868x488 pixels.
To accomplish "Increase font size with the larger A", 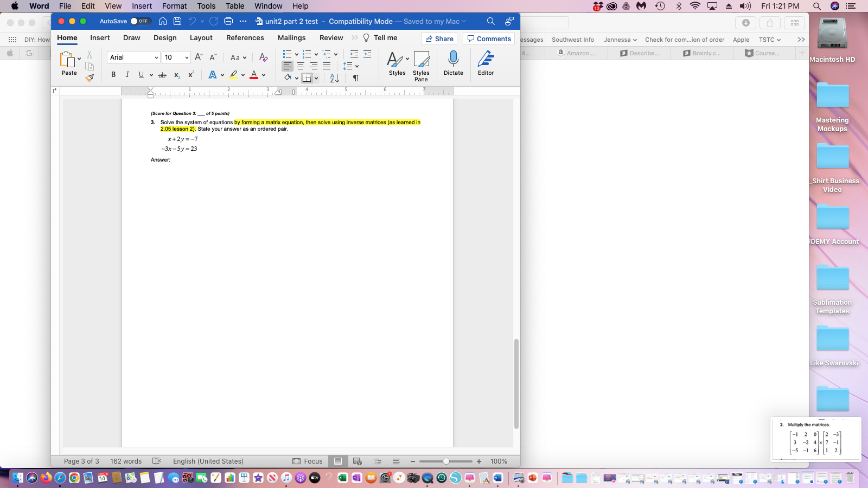I will click(199, 57).
